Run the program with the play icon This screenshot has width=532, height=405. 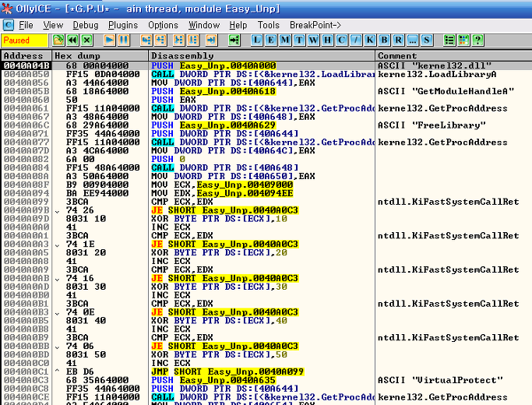pyautogui.click(x=109, y=40)
